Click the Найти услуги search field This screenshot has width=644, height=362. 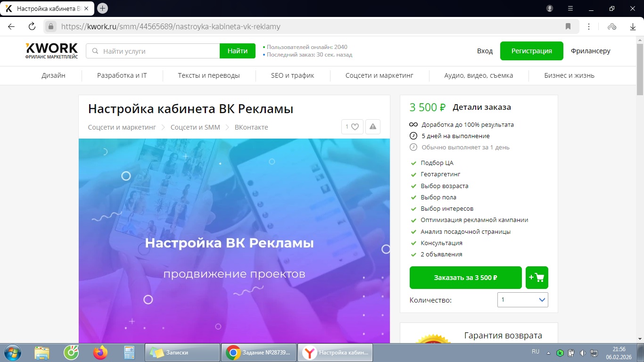click(x=153, y=51)
